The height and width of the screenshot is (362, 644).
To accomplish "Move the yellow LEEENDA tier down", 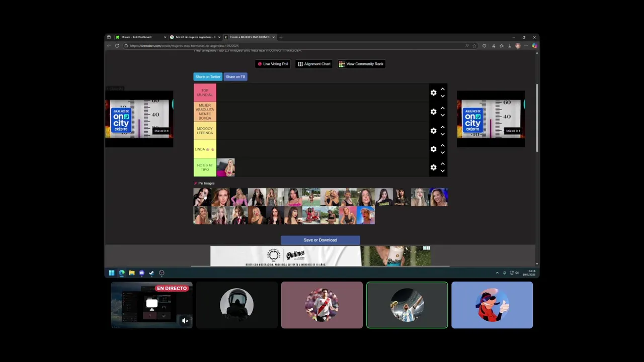I will click(442, 134).
